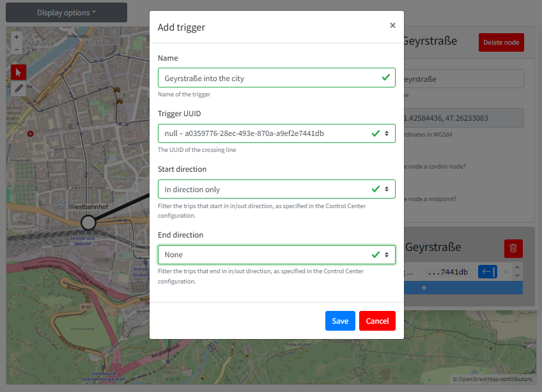Viewport: 542px width, 392px height.
Task: Save the new trigger
Action: pos(340,321)
